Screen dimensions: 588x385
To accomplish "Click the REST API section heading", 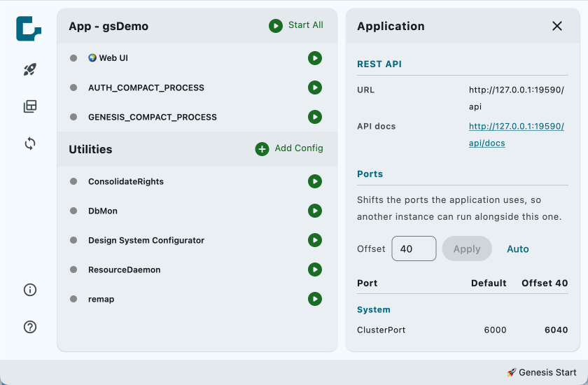I will pyautogui.click(x=379, y=64).
